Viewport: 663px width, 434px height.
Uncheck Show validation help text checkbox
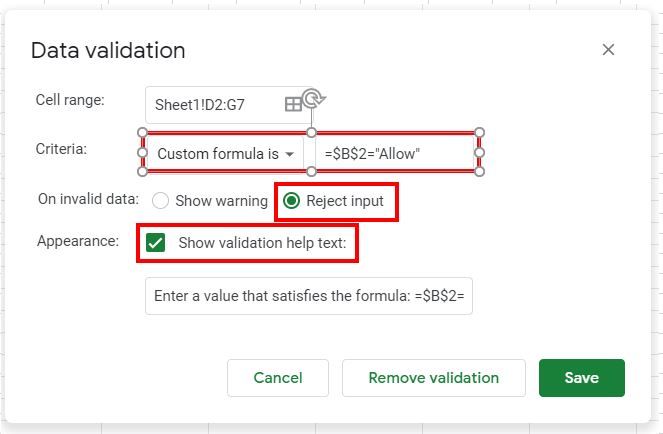point(156,243)
